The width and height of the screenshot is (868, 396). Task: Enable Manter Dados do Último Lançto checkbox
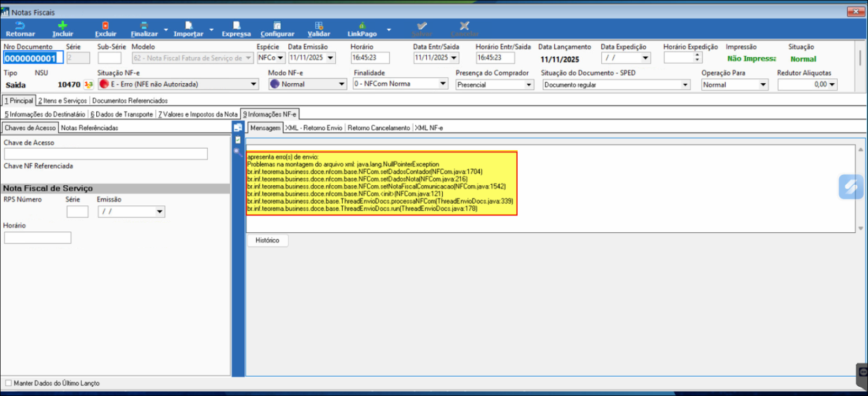pos(8,383)
